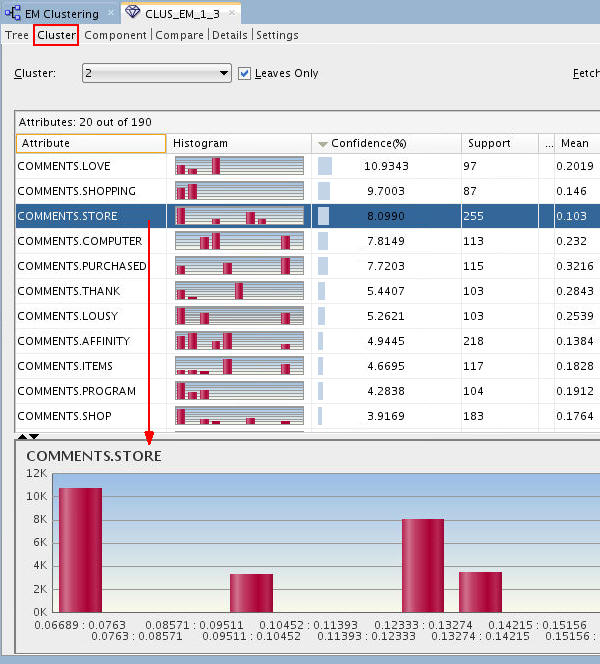The image size is (600, 664).
Task: Click the 0.12333 : 0.13274 chart bar
Action: tap(423, 565)
